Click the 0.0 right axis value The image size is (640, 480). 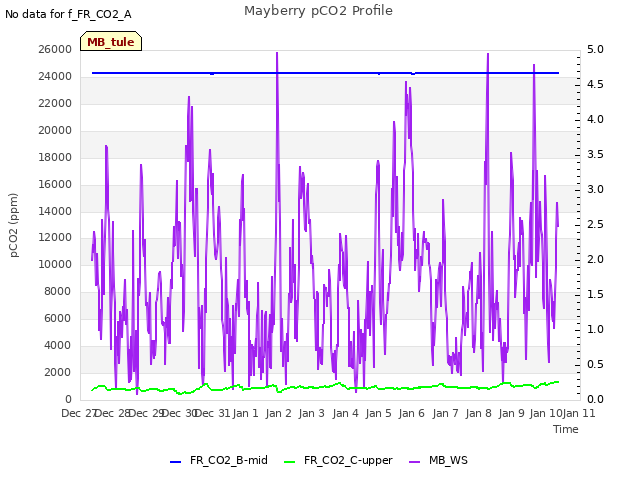[x=595, y=399]
